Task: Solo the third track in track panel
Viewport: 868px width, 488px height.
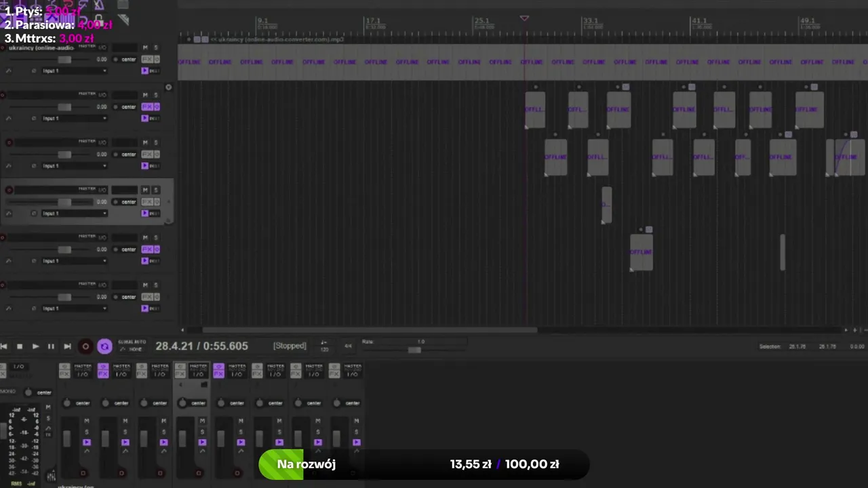Action: pyautogui.click(x=155, y=142)
